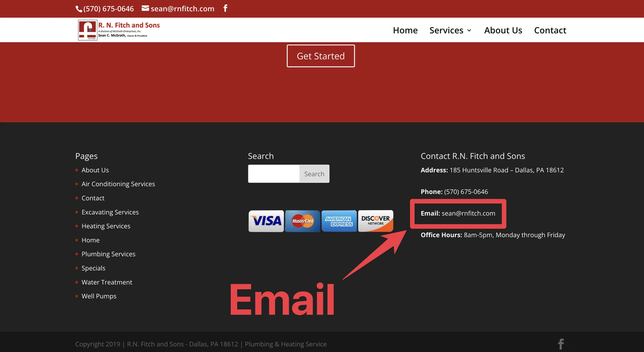Click the envelope email icon in top bar

(x=145, y=8)
